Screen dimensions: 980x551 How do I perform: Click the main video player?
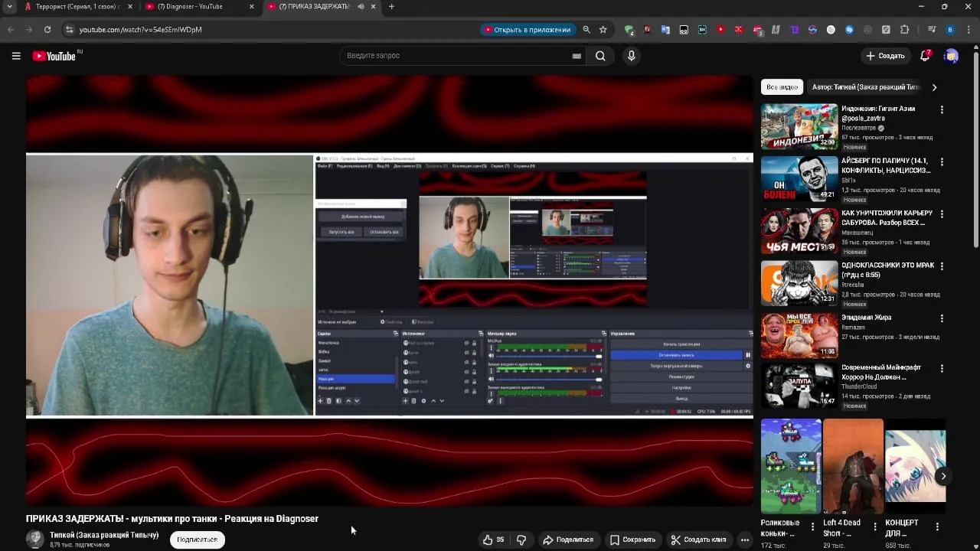click(x=390, y=291)
